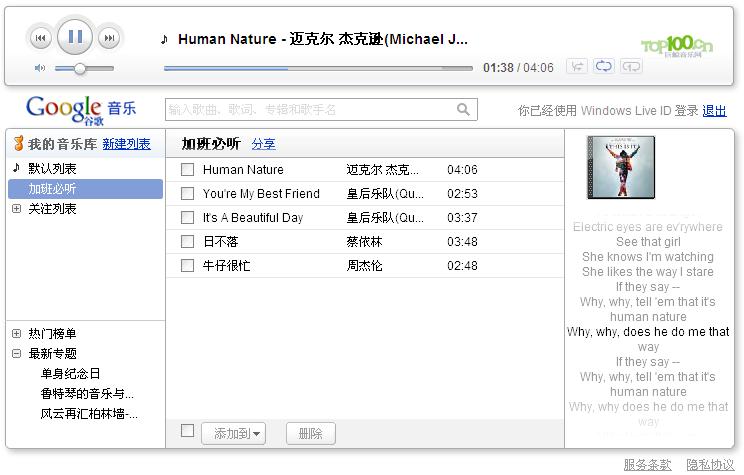Expand the 热门榜单 node
This screenshot has height=475, width=744.
coord(17,334)
